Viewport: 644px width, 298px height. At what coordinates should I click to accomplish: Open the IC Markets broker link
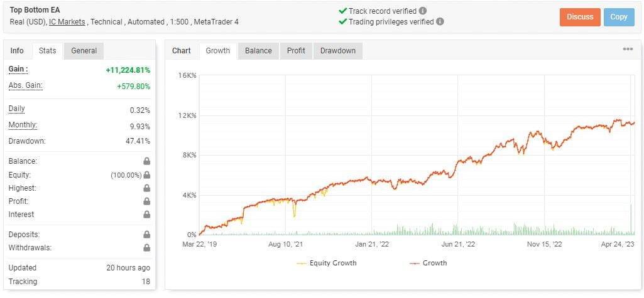click(x=67, y=22)
